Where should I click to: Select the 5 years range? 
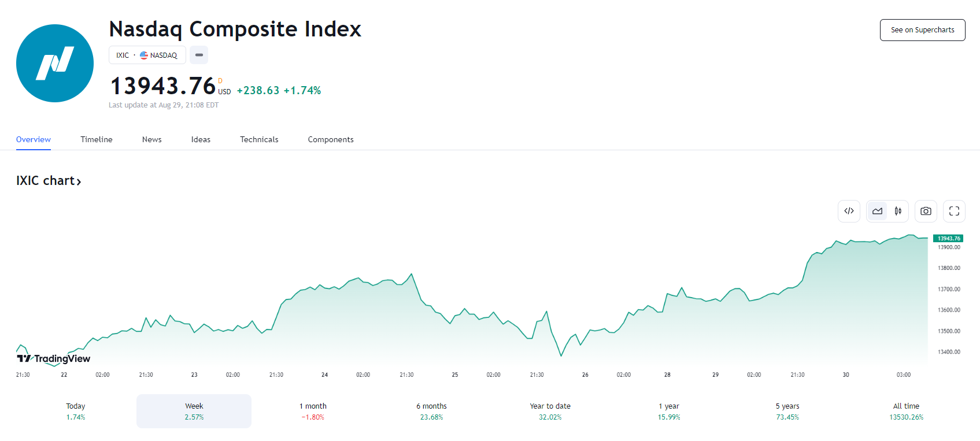tap(787, 411)
